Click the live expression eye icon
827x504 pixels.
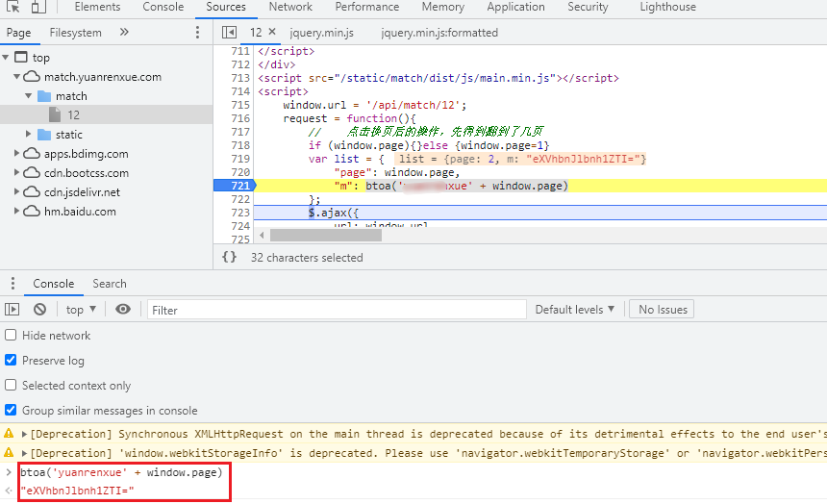[123, 310]
